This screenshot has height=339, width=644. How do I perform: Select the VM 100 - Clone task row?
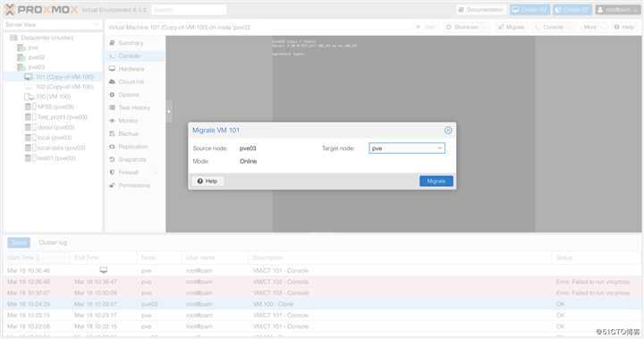click(322, 304)
